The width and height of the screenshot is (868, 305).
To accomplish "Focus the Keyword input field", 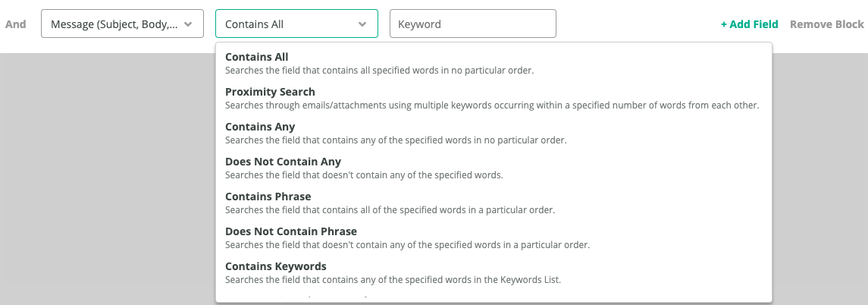I will pos(472,24).
